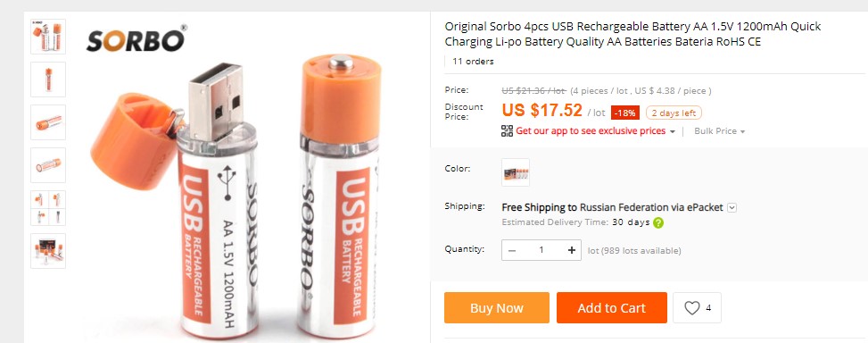Click the quantity input field
The width and height of the screenshot is (868, 343).
(x=541, y=250)
